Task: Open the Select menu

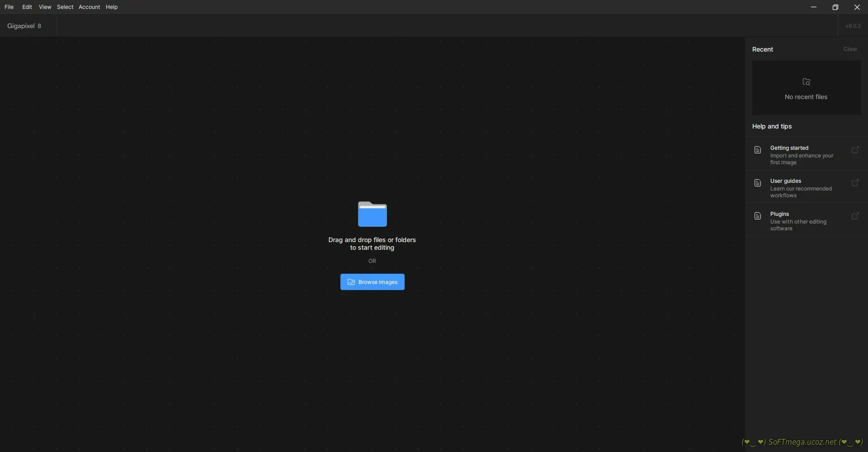Action: (65, 7)
